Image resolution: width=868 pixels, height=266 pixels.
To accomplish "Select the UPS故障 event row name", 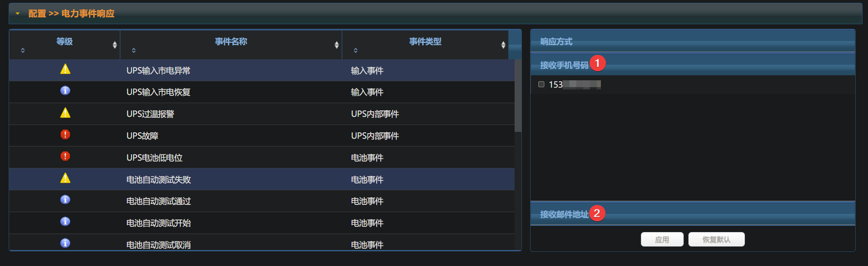I will pos(142,136).
